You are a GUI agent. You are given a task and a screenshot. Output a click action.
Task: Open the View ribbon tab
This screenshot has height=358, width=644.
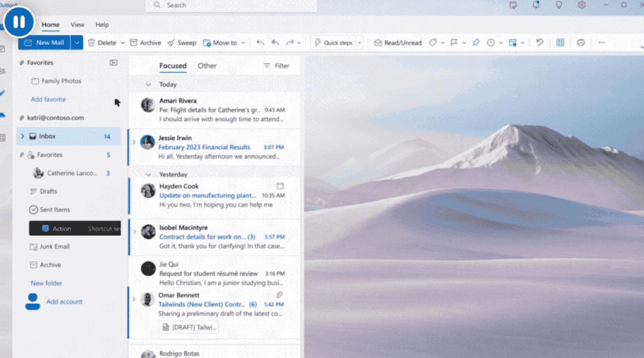[77, 25]
